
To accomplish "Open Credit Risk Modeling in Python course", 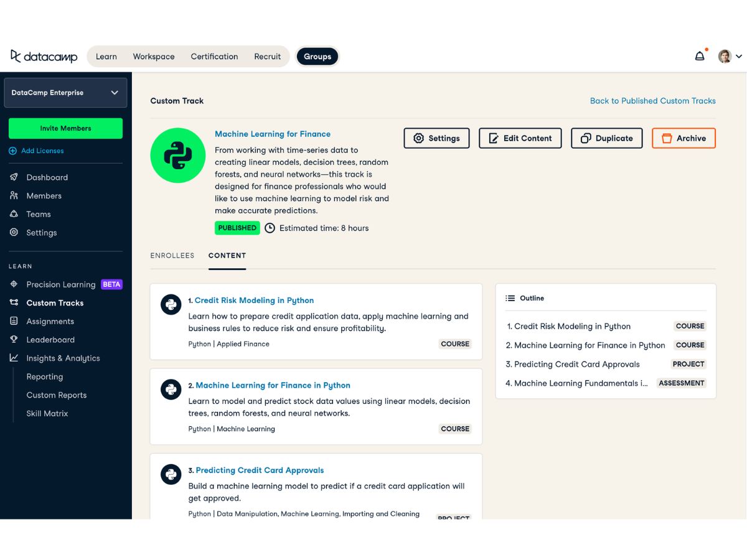I will pos(254,301).
